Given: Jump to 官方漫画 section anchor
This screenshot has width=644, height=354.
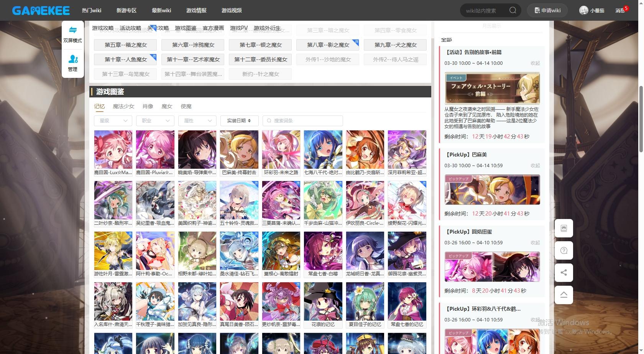Looking at the screenshot, I should [213, 28].
